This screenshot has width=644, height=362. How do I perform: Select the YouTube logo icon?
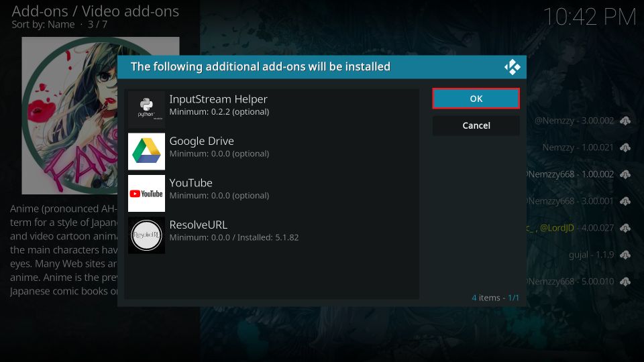146,193
